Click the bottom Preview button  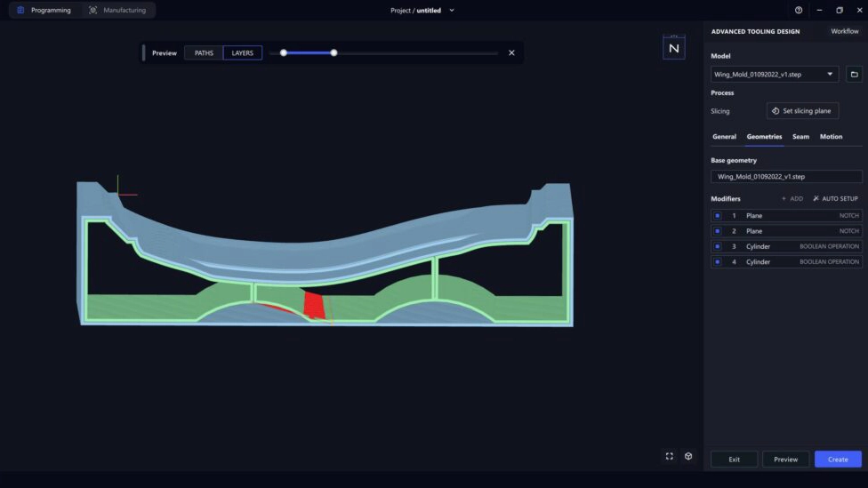(785, 460)
